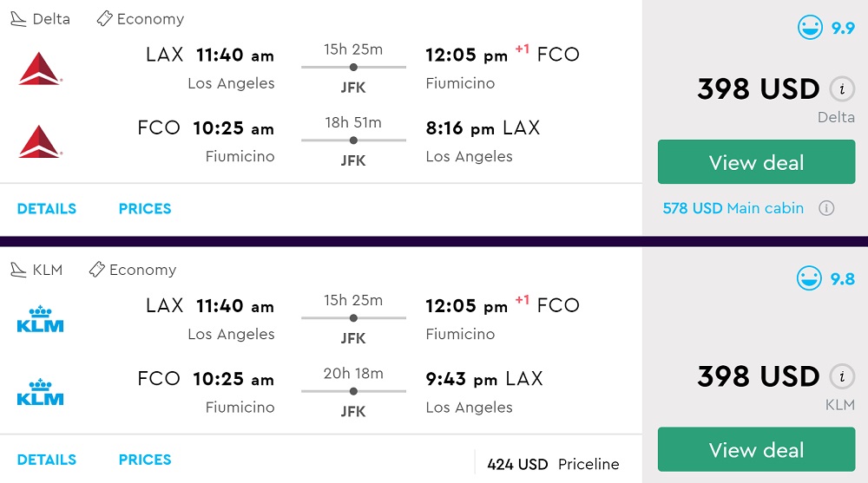Open the 424 USD Priceline offer
868x483 pixels.
tap(553, 464)
